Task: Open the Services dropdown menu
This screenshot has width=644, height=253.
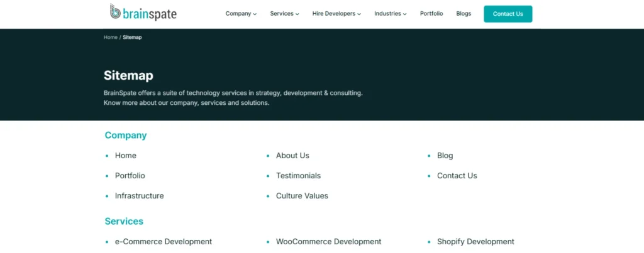Action: (284, 14)
